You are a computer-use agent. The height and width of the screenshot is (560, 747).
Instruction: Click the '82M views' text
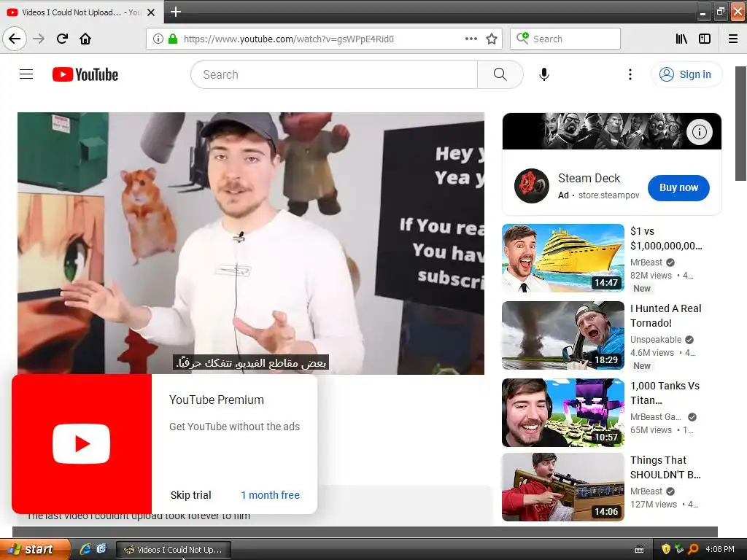tap(651, 275)
